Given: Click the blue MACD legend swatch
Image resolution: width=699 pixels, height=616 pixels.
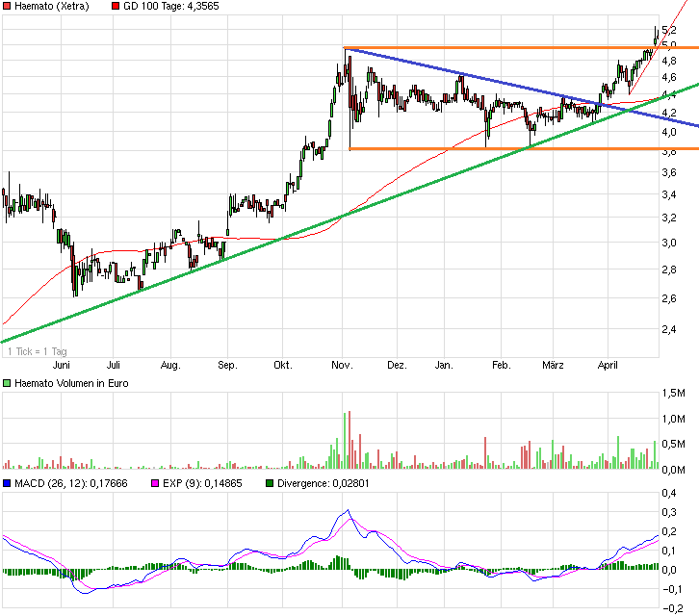Looking at the screenshot, I should tap(7, 483).
